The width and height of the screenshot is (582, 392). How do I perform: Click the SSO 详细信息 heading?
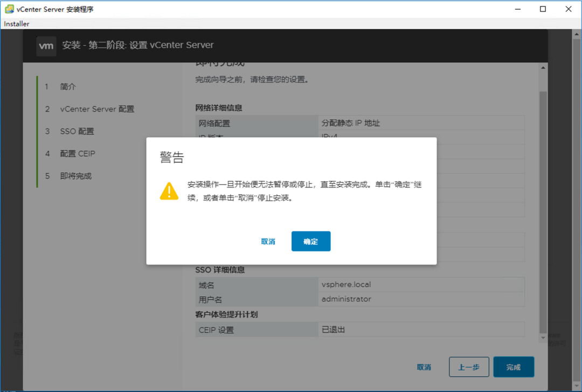[220, 270]
